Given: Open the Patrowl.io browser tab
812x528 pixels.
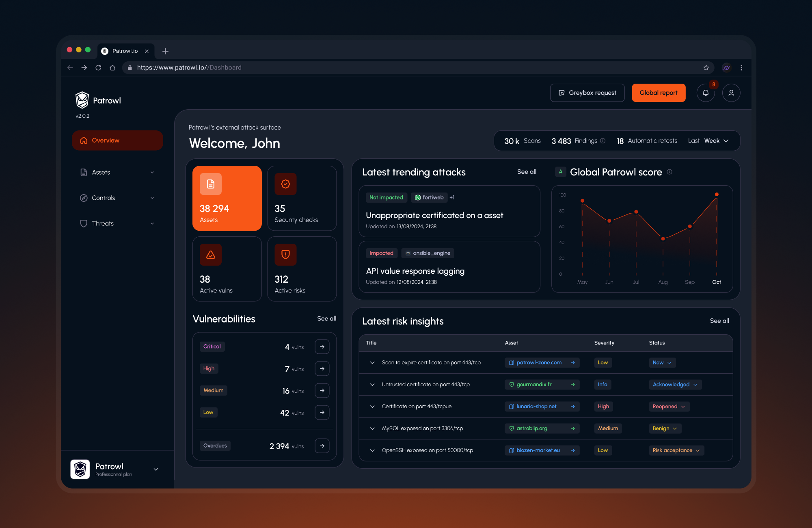Looking at the screenshot, I should [125, 51].
